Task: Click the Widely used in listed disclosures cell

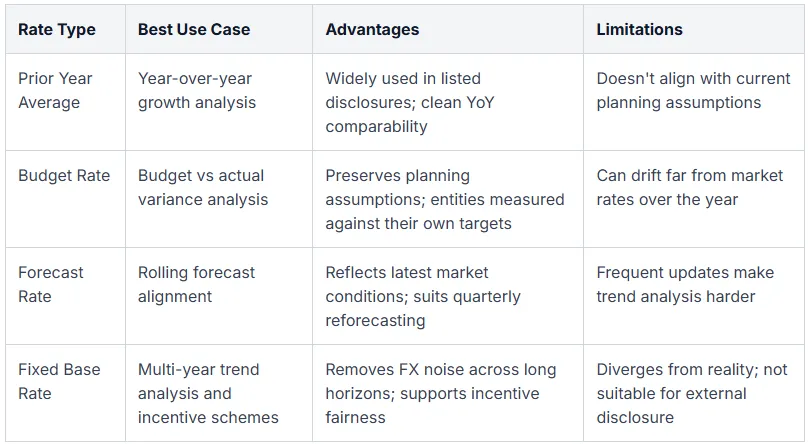Action: coord(448,102)
